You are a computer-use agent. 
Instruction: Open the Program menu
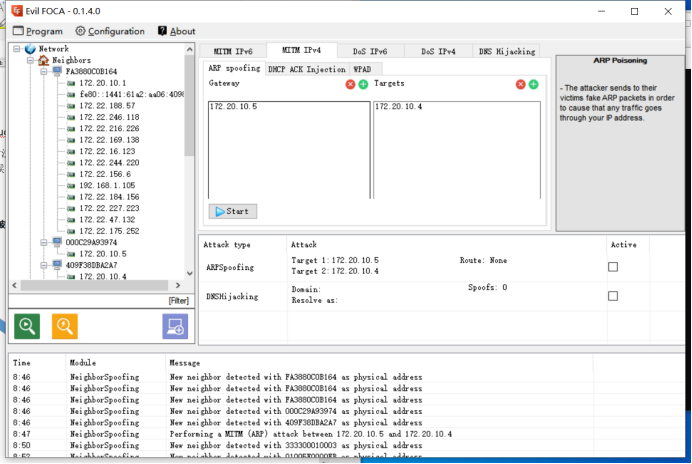click(38, 31)
